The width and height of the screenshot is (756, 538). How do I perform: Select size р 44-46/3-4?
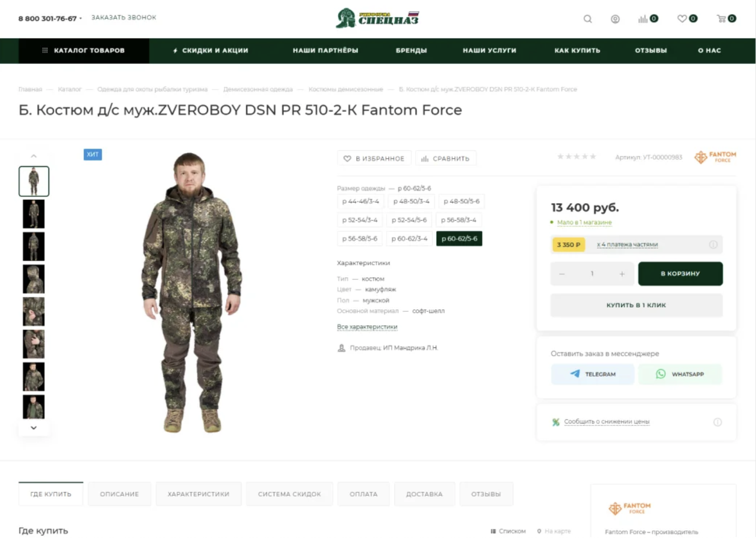[x=359, y=201]
